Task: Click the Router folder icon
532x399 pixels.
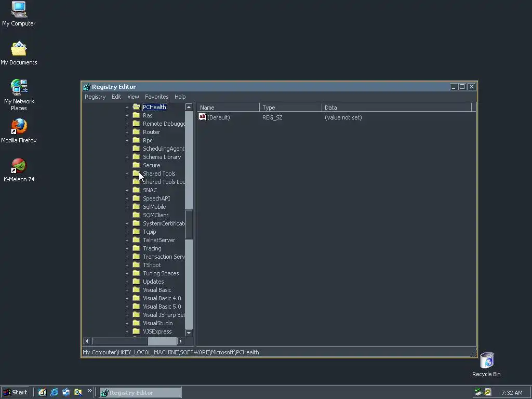Action: (x=137, y=132)
